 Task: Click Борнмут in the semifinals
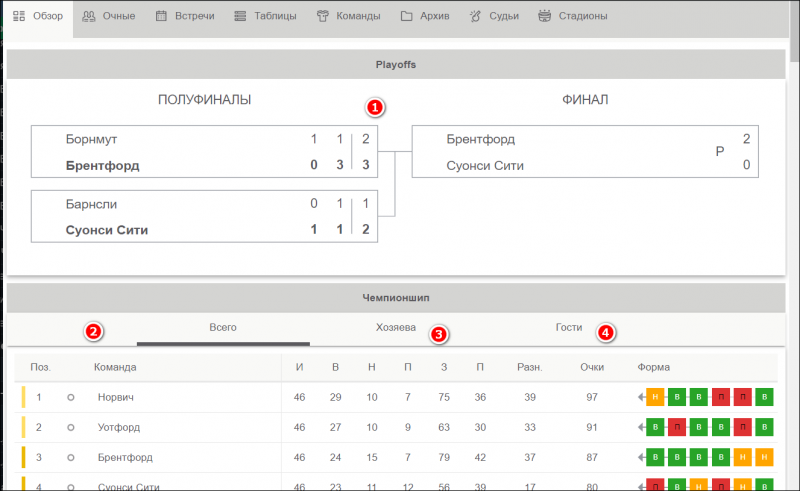[91, 139]
